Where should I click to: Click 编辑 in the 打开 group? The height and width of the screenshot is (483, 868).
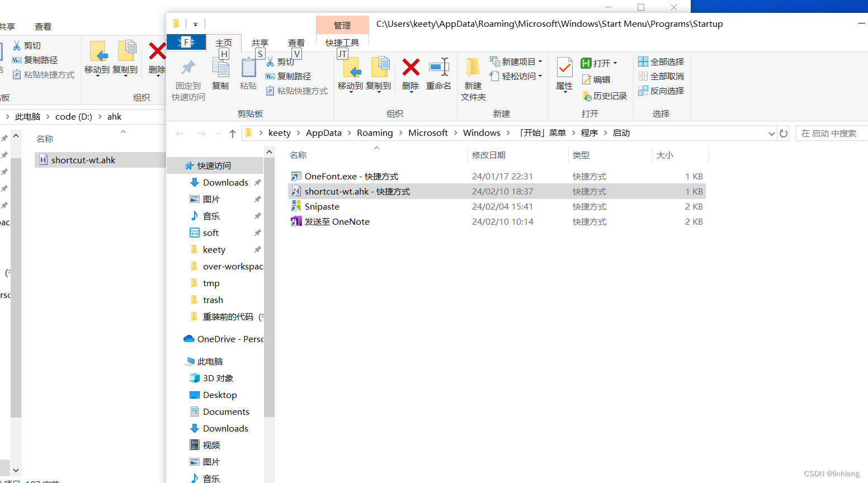click(x=596, y=79)
